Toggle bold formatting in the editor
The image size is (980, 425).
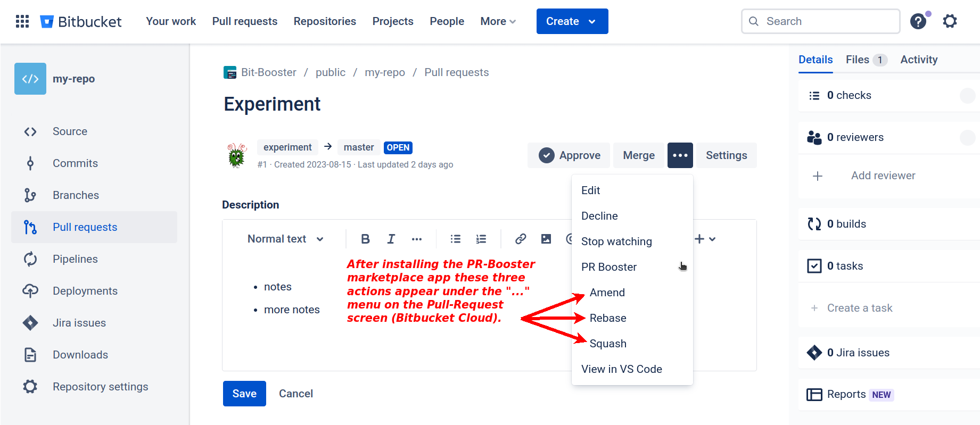click(x=365, y=239)
